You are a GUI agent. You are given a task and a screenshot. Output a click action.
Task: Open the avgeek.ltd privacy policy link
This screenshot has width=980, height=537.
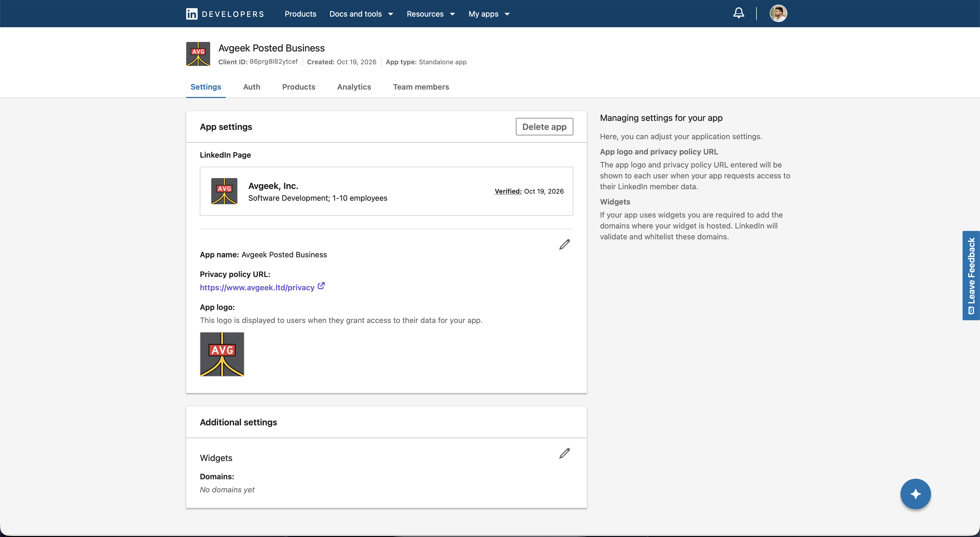coord(257,287)
